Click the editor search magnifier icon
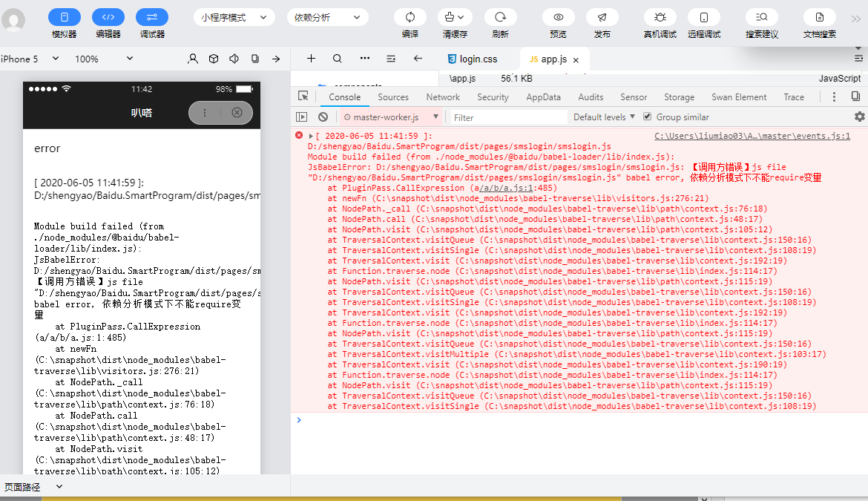Screen dimensions: 868x501 (x=337, y=58)
